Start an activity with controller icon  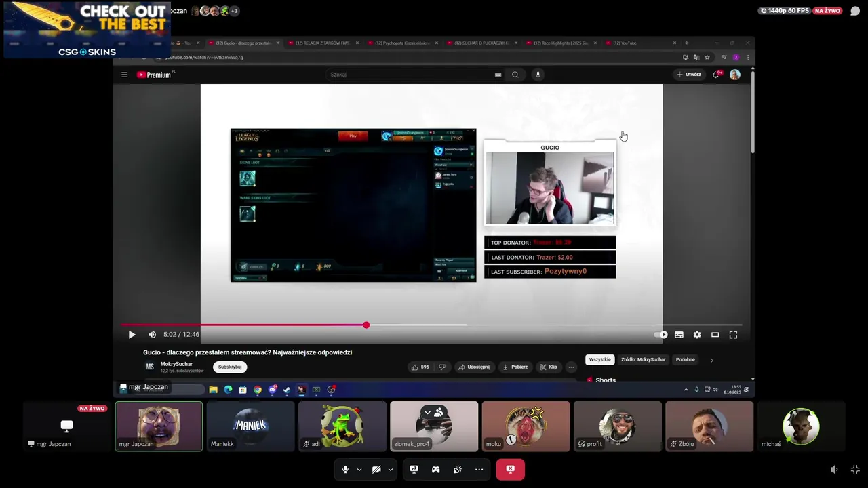coord(436,469)
